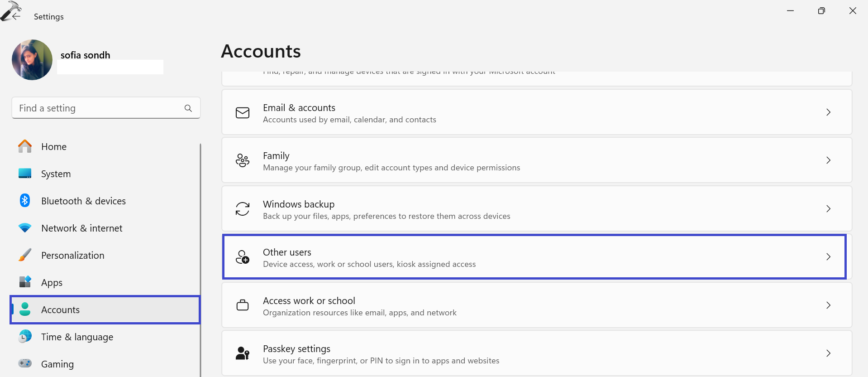Click the Personalization paintbrush icon
868x377 pixels.
[x=25, y=255]
